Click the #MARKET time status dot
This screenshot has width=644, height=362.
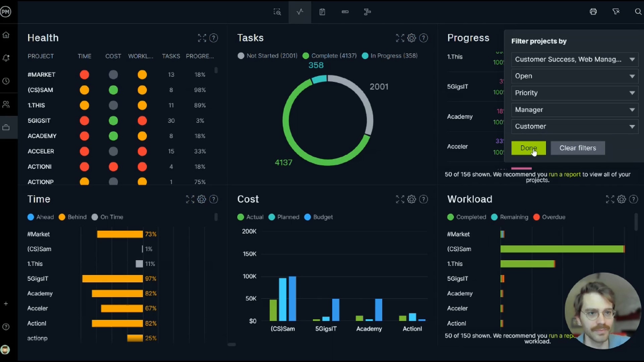(x=84, y=74)
